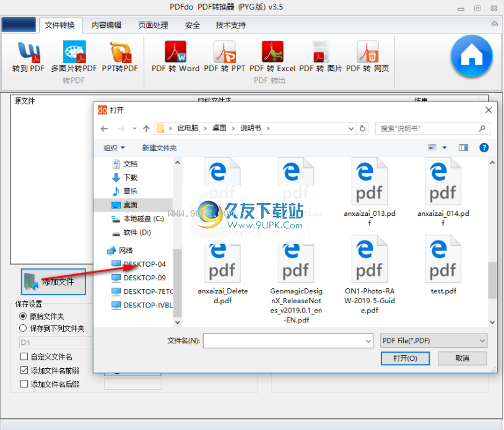Toggle 添加文件名前缀 checkbox
This screenshot has width=504, height=430.
[24, 370]
